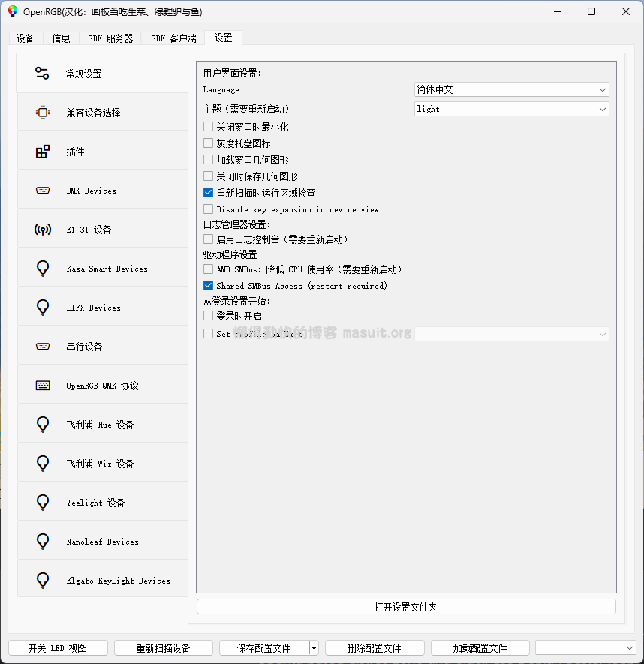Viewport: 644px width, 664px height.
Task: Click the 打开设置文件夹 button
Action: (x=405, y=606)
